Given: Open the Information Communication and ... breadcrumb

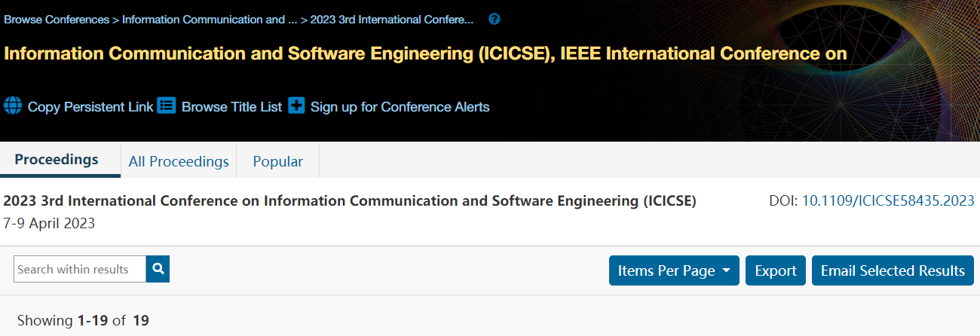Looking at the screenshot, I should pos(210,20).
